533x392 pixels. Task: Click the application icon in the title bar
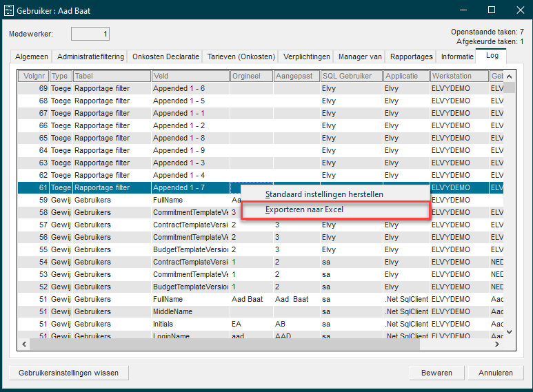coord(9,10)
